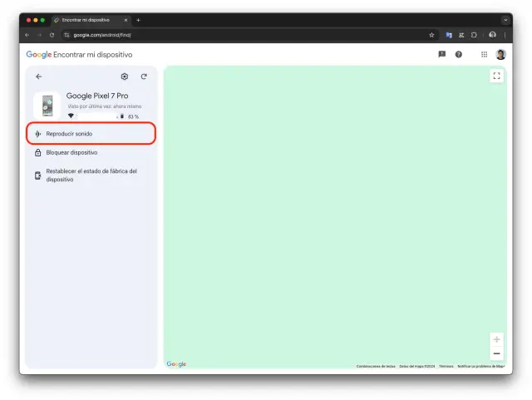Open device settings gear icon

[125, 77]
